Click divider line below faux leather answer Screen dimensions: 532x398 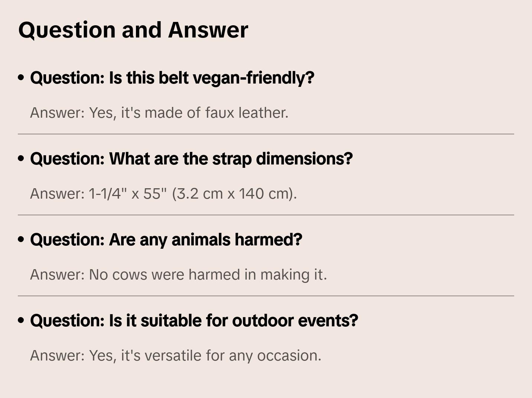(266, 134)
